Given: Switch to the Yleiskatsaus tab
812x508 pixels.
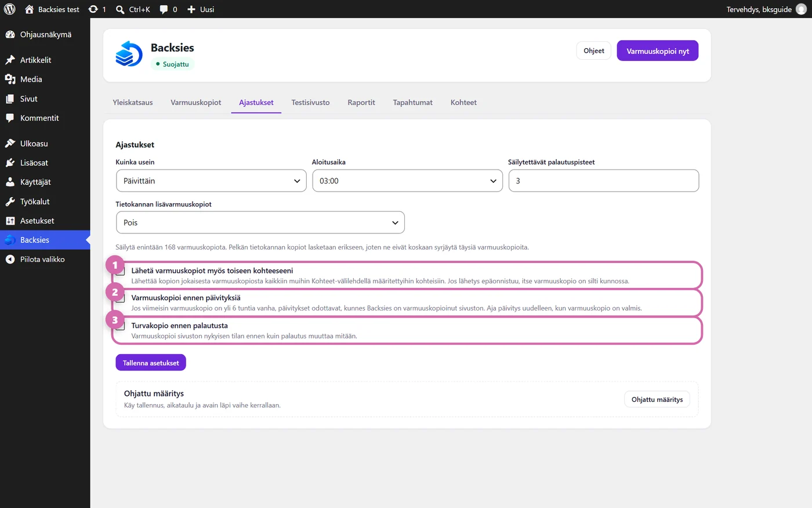Looking at the screenshot, I should point(133,102).
